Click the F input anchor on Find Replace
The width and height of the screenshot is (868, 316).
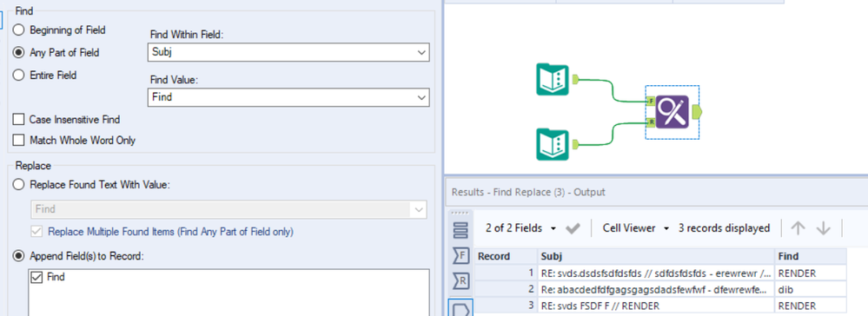651,102
